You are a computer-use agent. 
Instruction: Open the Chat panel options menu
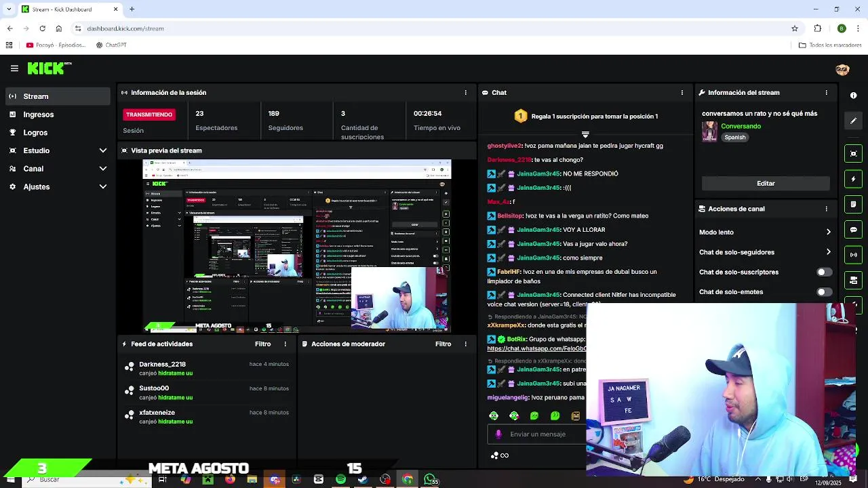682,92
